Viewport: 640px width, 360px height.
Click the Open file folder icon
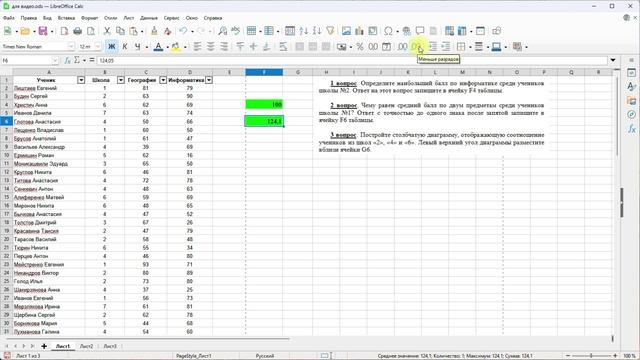pos(25,31)
